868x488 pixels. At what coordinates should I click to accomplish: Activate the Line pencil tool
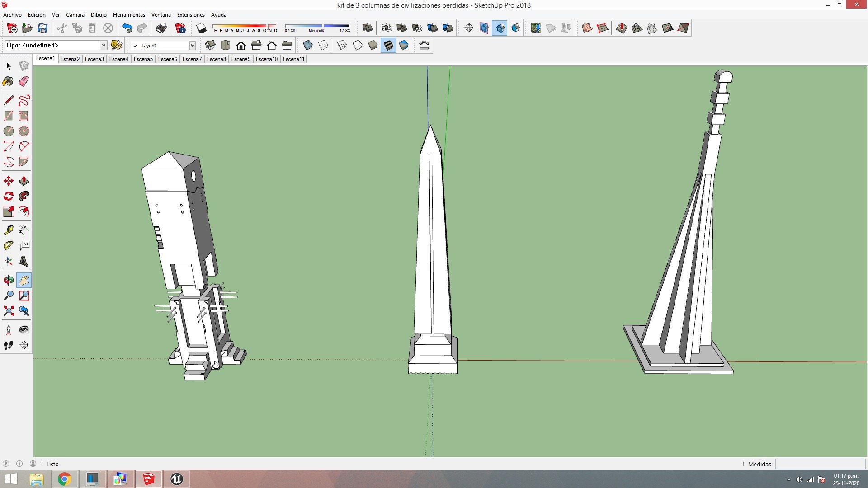(x=9, y=100)
